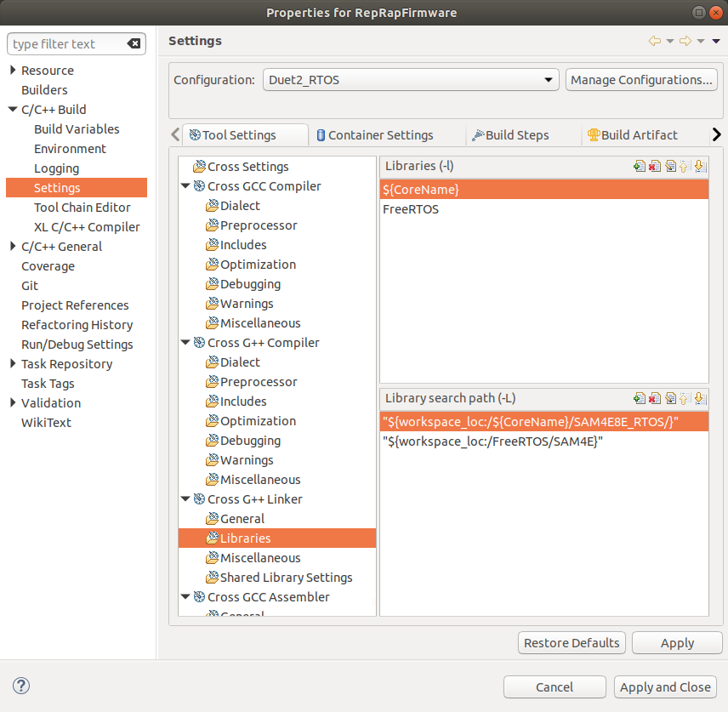Screen dimensions: 728x712
Task: Open Libraries under Cross G++ Linker
Action: [245, 538]
